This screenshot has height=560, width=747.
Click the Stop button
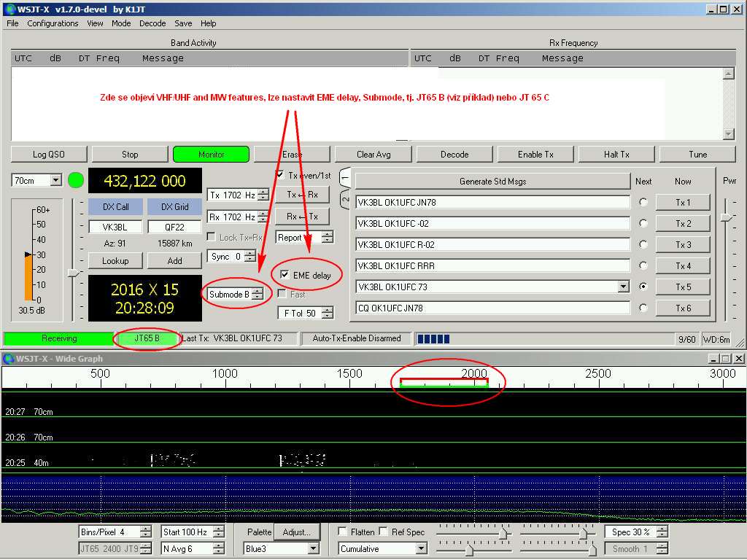[x=130, y=155]
